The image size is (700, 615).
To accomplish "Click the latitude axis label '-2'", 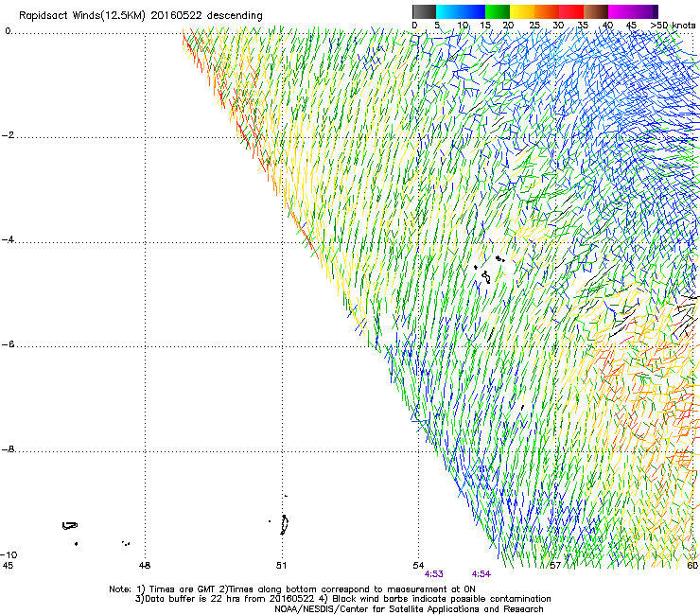I will tap(8, 135).
